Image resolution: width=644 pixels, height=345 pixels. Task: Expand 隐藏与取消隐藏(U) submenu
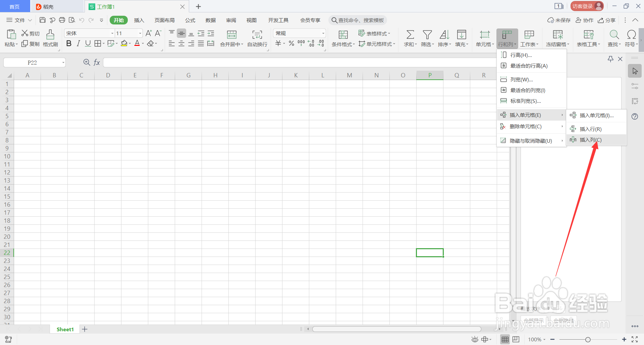pyautogui.click(x=531, y=141)
